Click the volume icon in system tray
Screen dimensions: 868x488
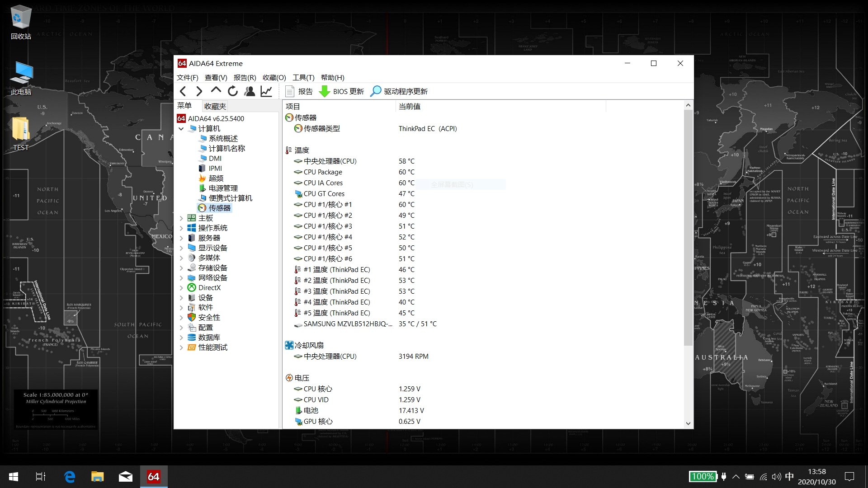[777, 477]
